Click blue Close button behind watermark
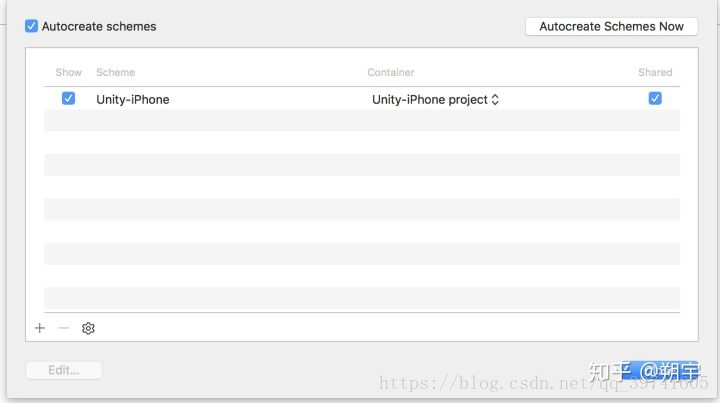This screenshot has height=403, width=720. tap(661, 370)
